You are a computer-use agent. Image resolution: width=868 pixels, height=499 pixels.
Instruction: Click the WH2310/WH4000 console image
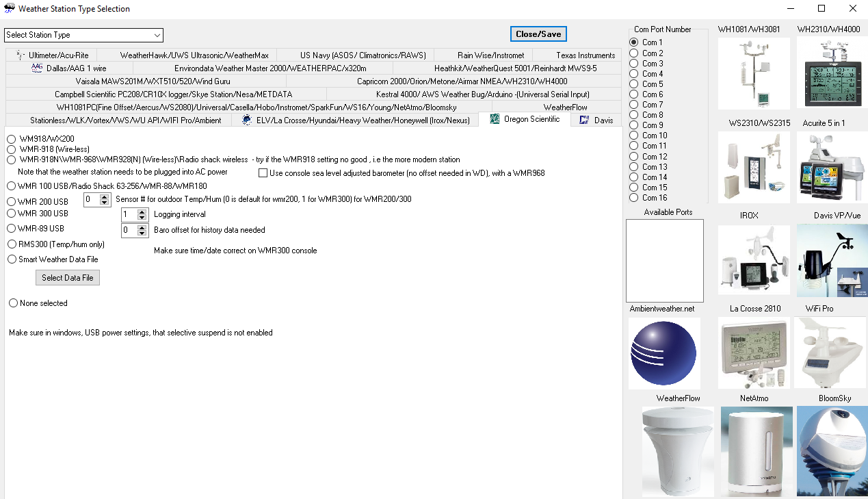click(832, 73)
